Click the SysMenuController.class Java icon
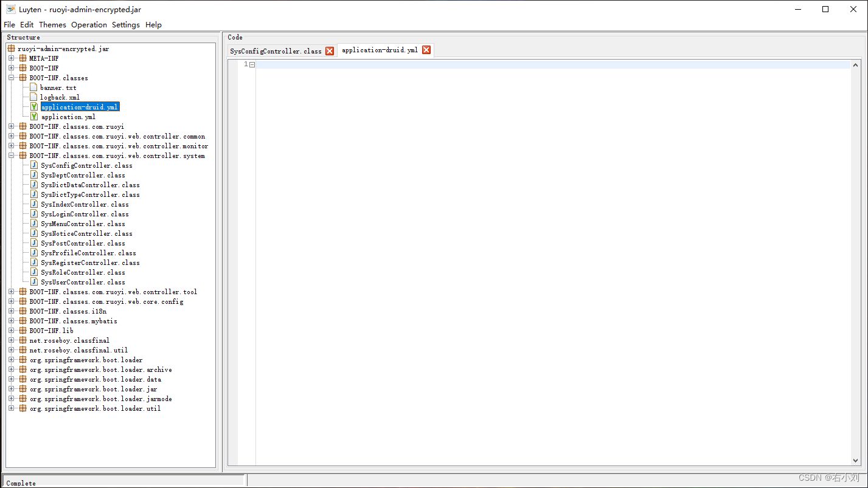The width and height of the screenshot is (868, 488). tap(34, 224)
